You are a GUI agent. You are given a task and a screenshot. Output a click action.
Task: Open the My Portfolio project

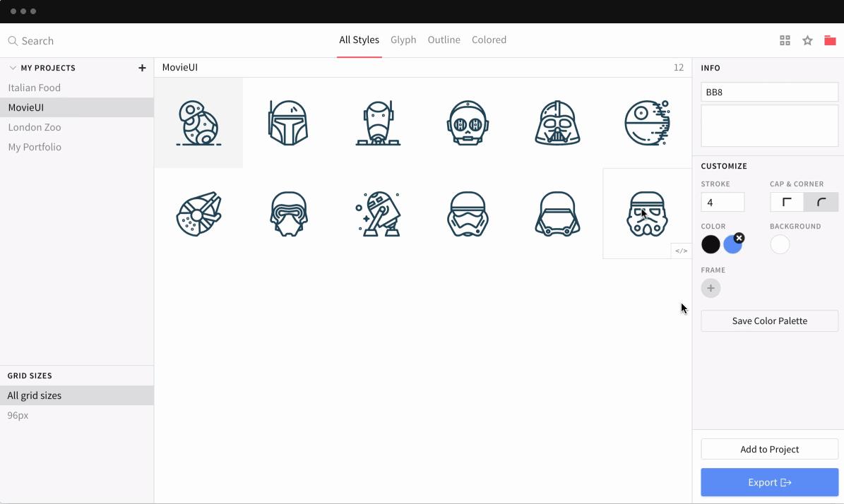pos(77,148)
